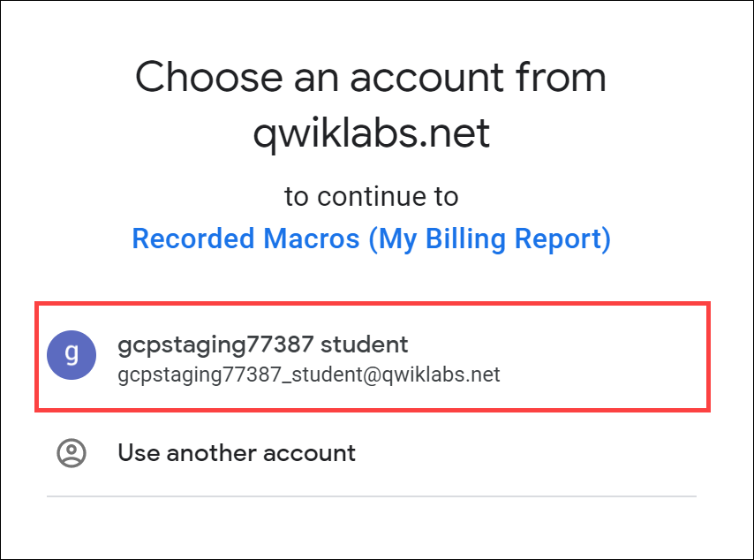Click "My Billing Report" within the blue link
Image resolution: width=754 pixels, height=560 pixels.
tap(490, 238)
